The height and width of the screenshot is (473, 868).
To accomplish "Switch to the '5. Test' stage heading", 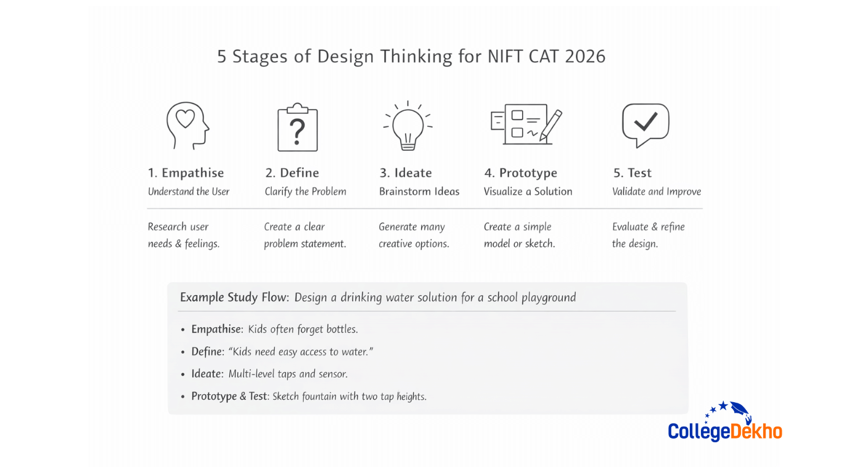I will (x=634, y=172).
